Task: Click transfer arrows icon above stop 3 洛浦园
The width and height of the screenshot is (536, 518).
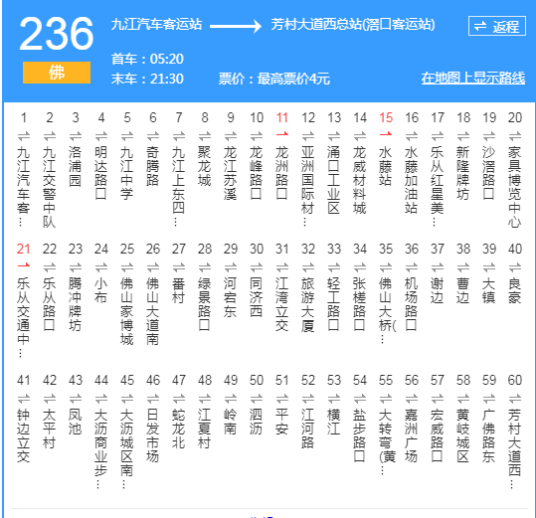Action: point(75,136)
